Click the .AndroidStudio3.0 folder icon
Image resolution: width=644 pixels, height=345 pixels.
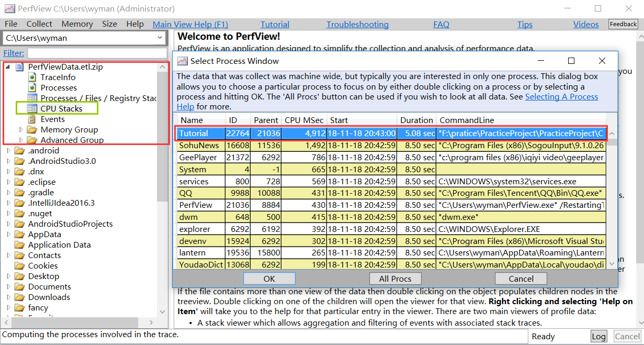tap(20, 161)
